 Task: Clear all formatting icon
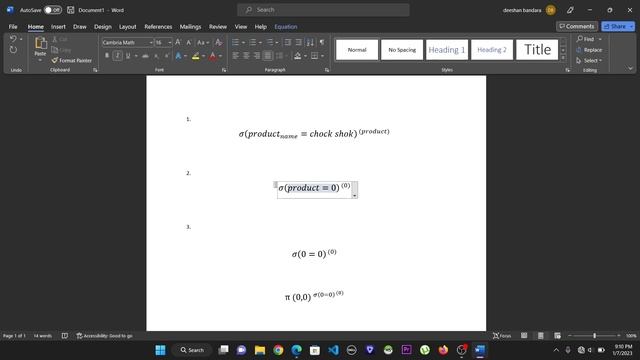(x=218, y=42)
